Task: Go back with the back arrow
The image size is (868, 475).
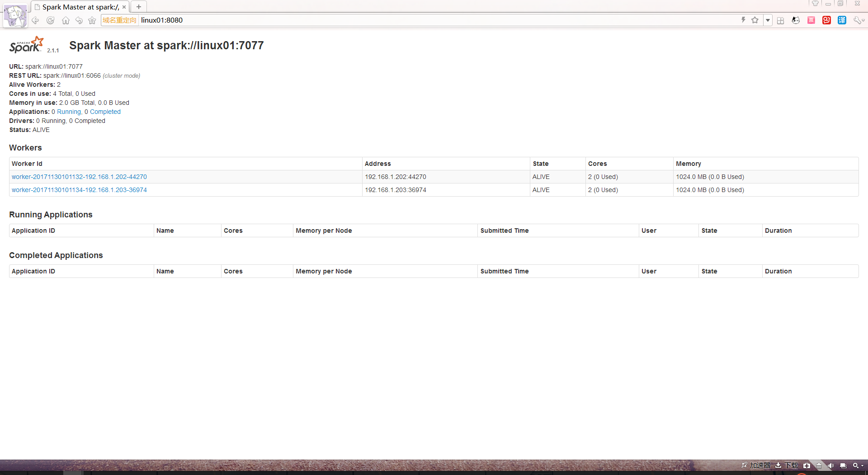Action: point(35,20)
